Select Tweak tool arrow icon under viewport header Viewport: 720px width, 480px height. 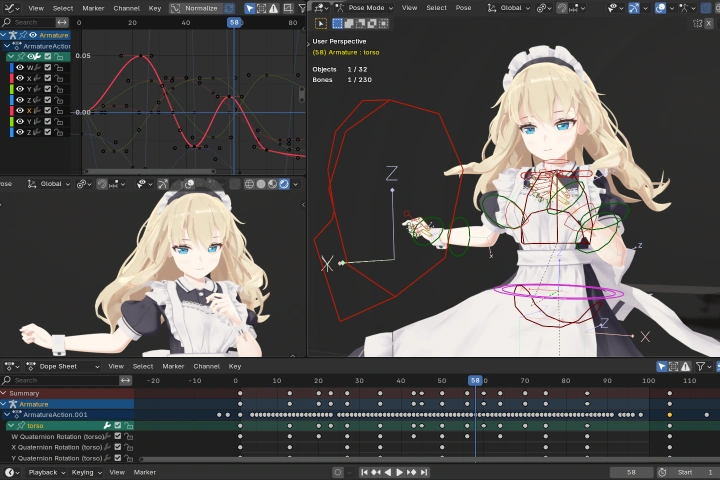click(321, 23)
